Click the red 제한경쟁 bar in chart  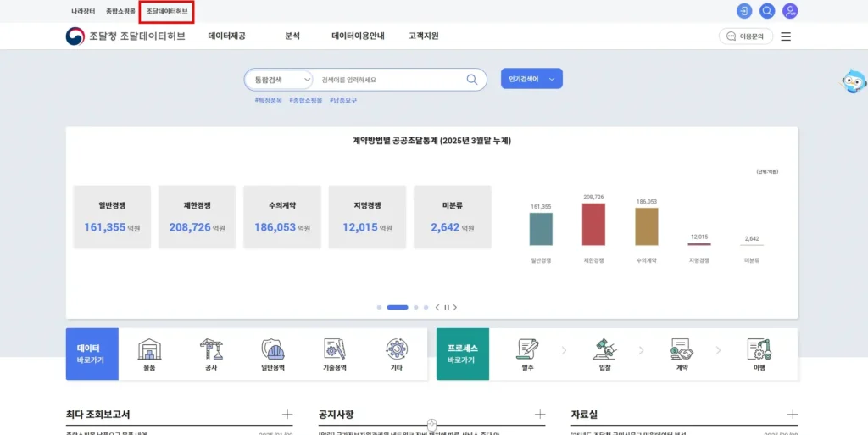point(593,224)
